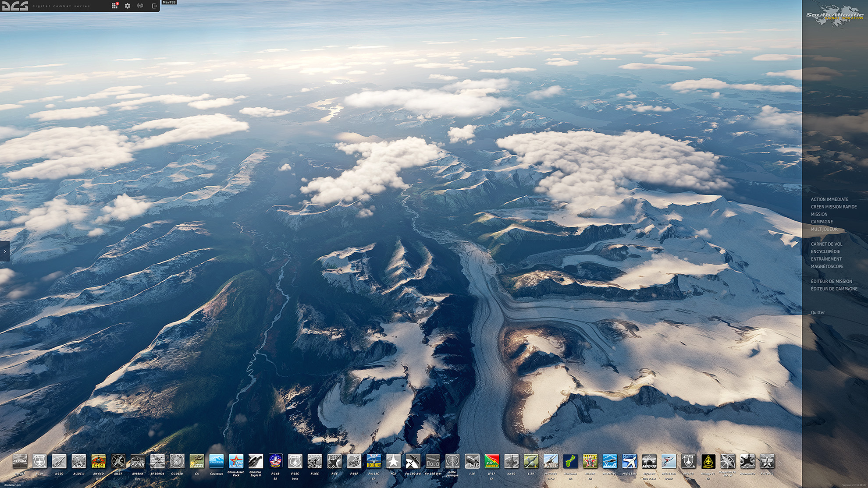Select the Caucasus map module icon
The height and width of the screenshot is (488, 868).
click(216, 462)
